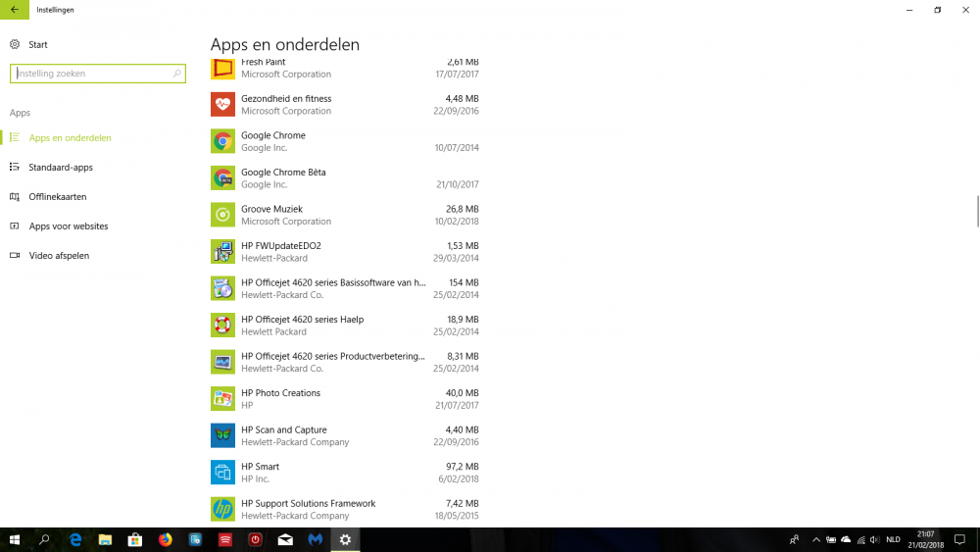Click the HP Smart entry name
Viewport: 980px width, 552px height.
coord(260,467)
